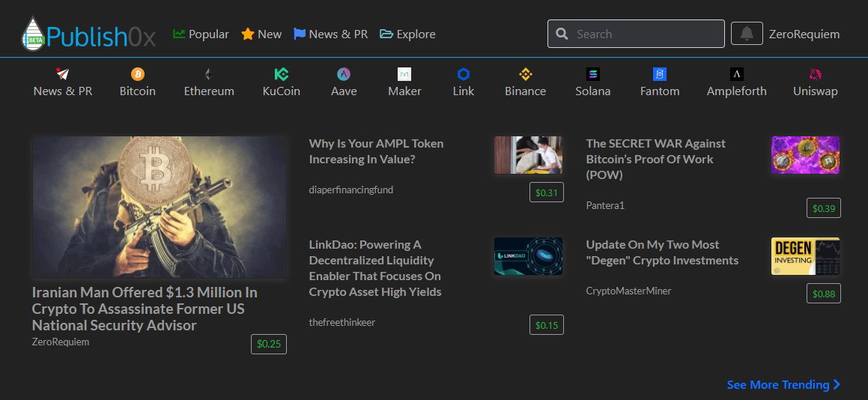This screenshot has height=400, width=868.
Task: Open author thefreethinkeer profile
Action: pyautogui.click(x=342, y=322)
